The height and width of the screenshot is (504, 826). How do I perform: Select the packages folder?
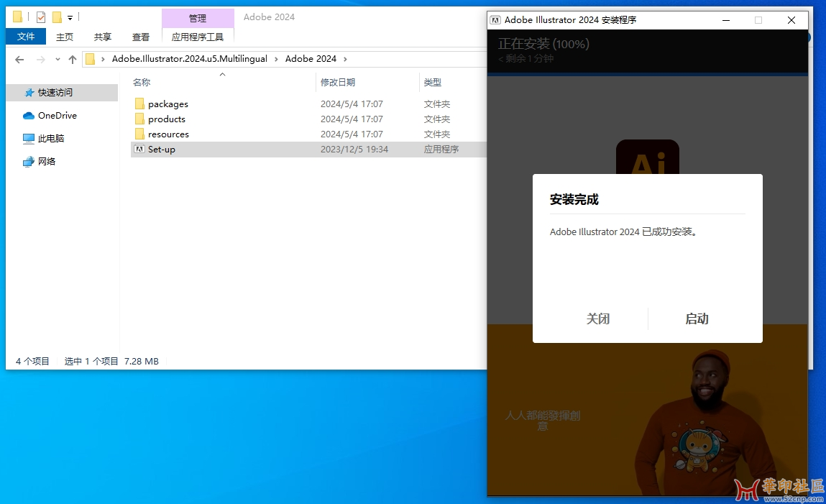[168, 104]
